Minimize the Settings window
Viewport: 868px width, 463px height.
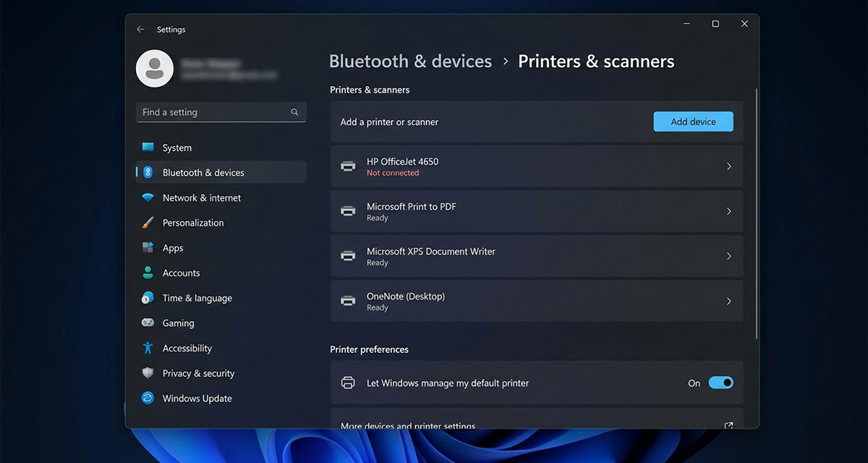tap(686, 24)
